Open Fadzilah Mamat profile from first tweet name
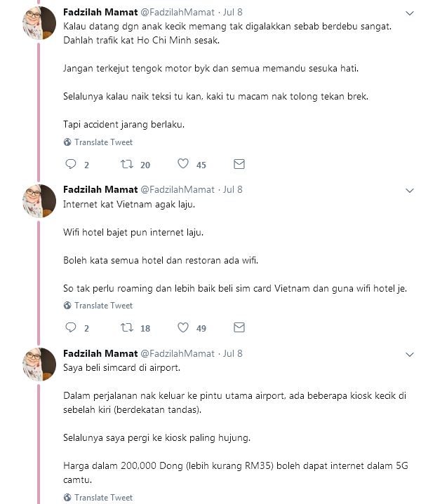Viewport: 428px width, 504px height. (x=100, y=12)
